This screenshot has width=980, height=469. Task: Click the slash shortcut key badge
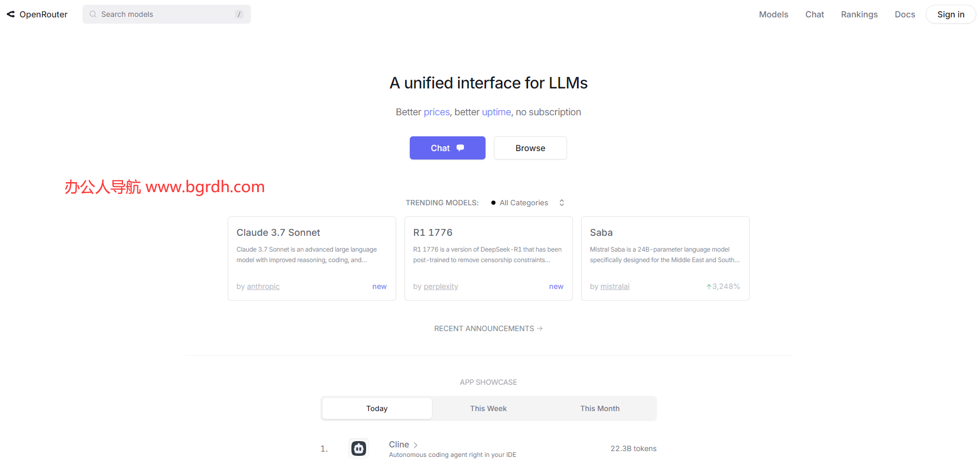click(239, 14)
